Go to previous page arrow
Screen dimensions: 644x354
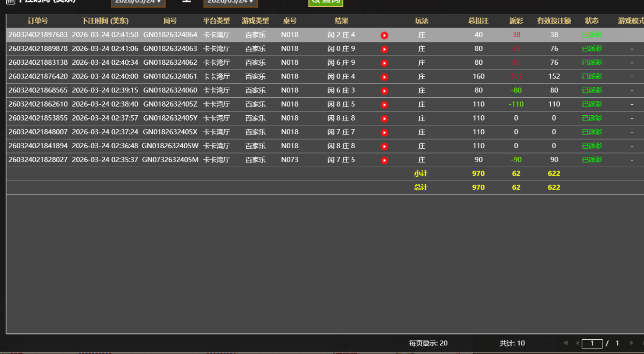click(577, 343)
